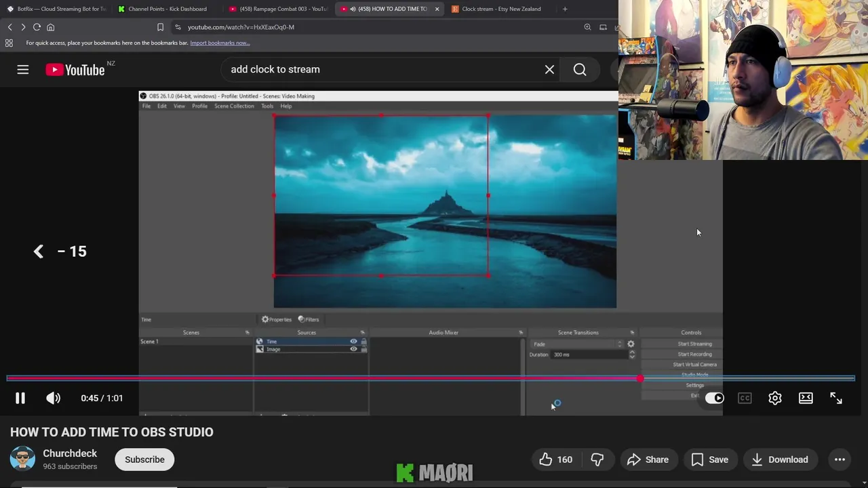The image size is (868, 488).
Task: Open the more actions three-dot menu
Action: [840, 460]
